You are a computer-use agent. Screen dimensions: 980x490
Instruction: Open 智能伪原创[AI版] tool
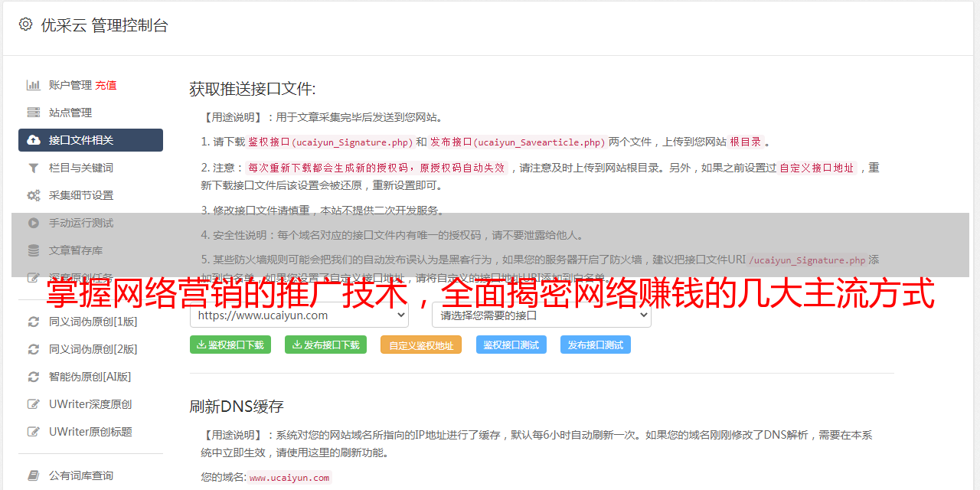(90, 377)
